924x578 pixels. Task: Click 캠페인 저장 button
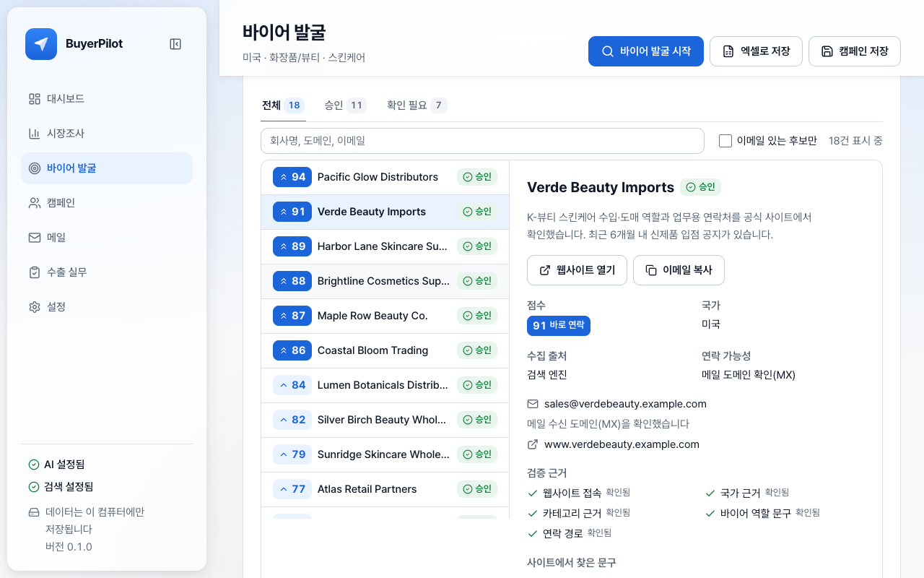[x=855, y=51]
